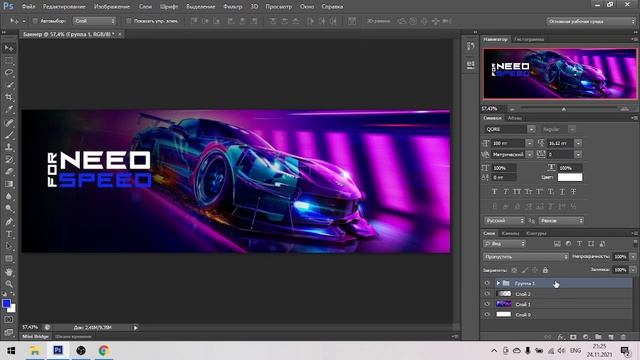The image size is (640, 360).
Task: Select the Eyedropper tool
Action: [x=9, y=109]
